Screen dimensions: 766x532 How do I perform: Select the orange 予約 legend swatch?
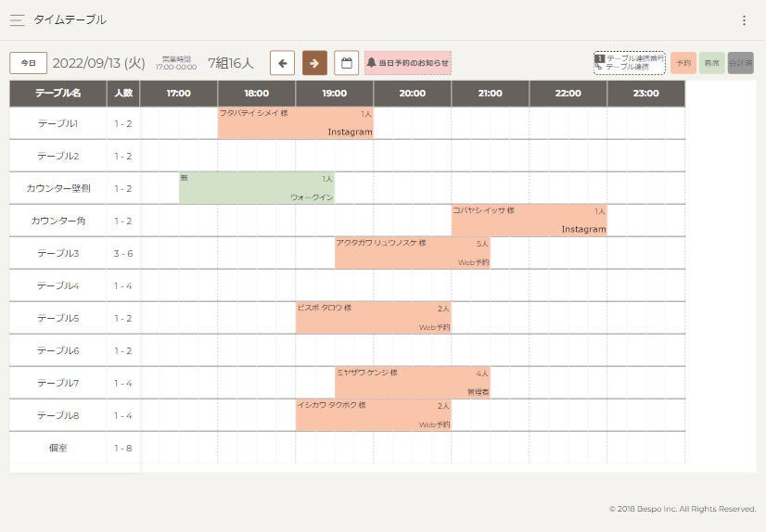(683, 63)
